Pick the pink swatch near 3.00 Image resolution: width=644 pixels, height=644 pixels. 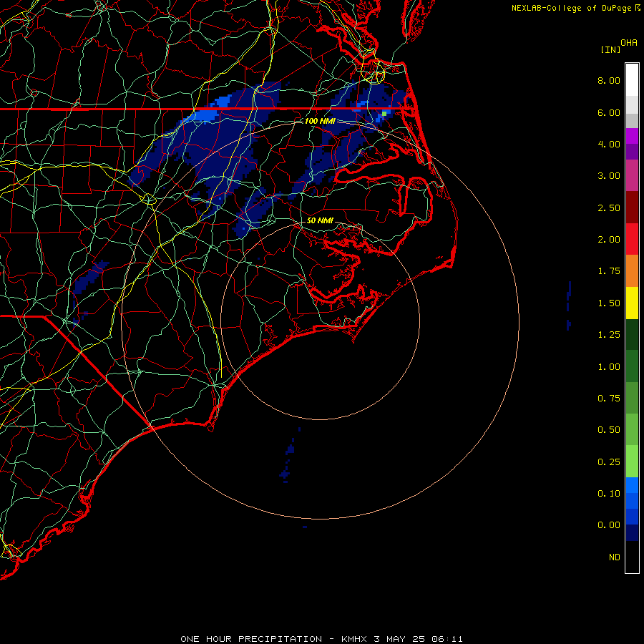[632, 176]
